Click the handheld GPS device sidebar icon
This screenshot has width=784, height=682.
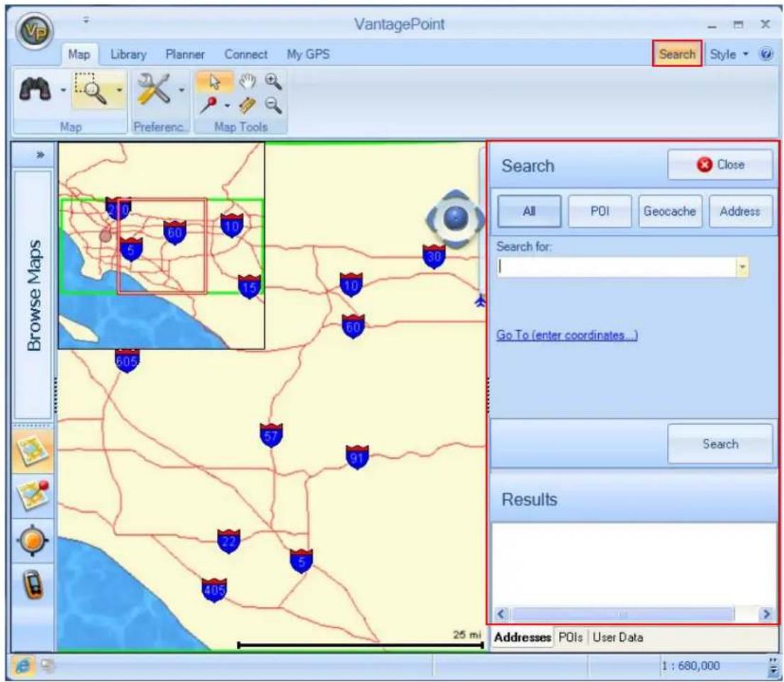click(x=33, y=585)
